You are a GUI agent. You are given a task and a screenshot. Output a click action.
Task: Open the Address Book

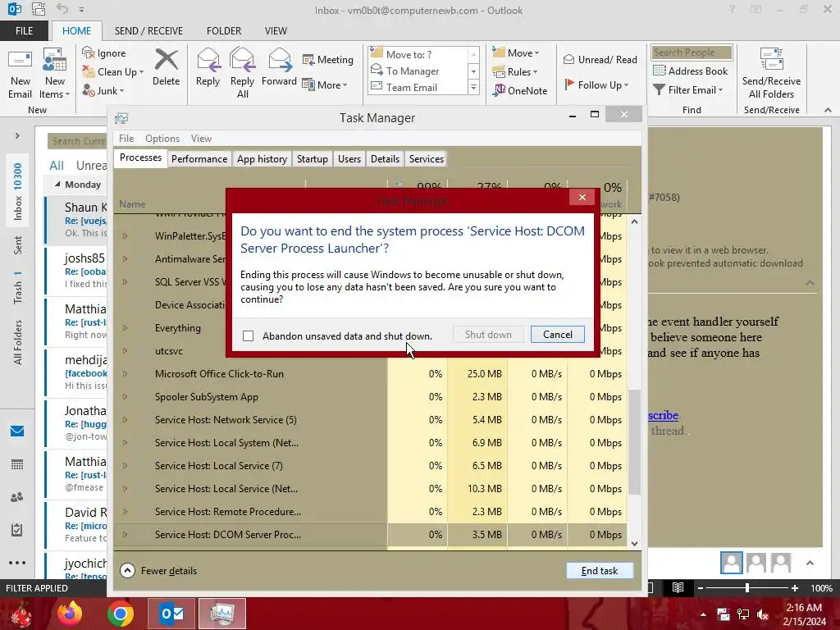pos(691,71)
